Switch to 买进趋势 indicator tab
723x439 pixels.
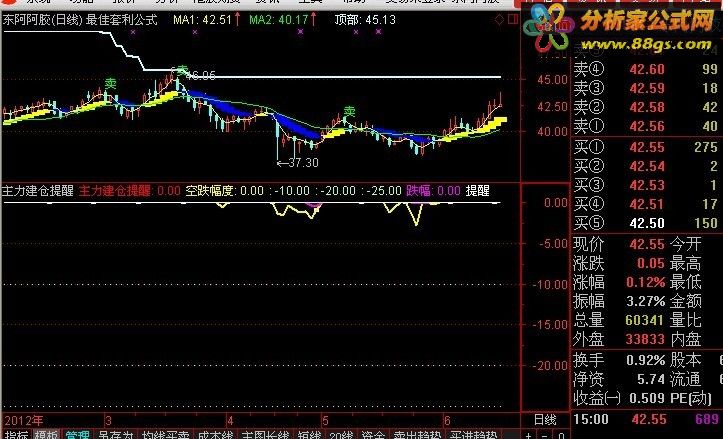474,434
